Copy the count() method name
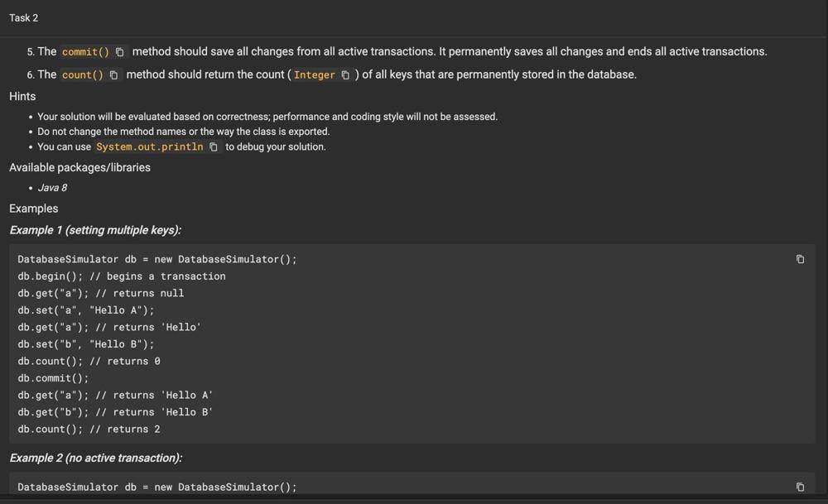The image size is (828, 504). coord(114,75)
